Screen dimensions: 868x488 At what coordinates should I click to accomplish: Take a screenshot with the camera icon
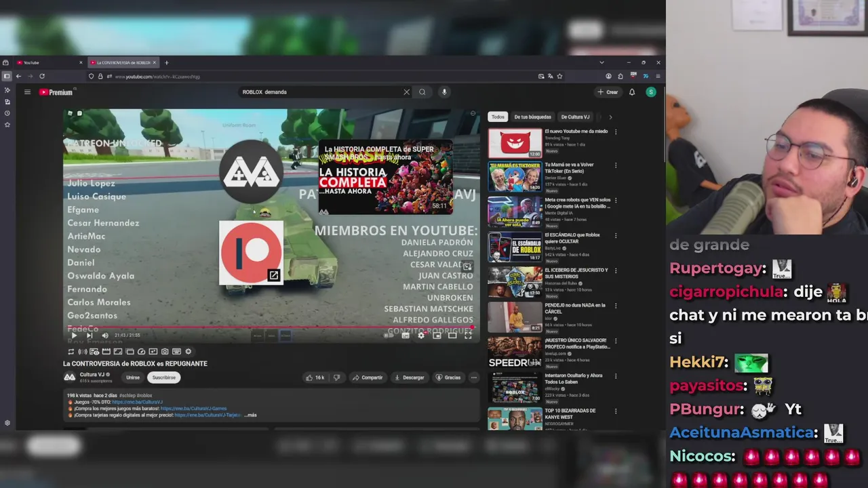pyautogui.click(x=165, y=352)
